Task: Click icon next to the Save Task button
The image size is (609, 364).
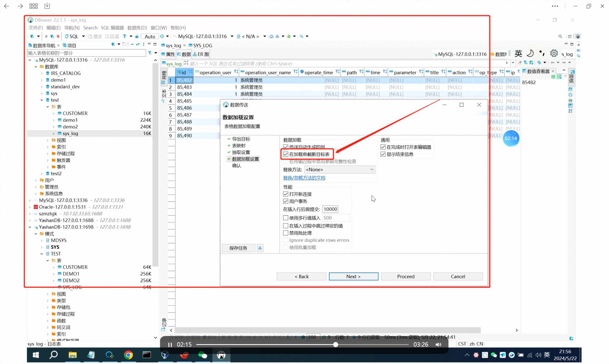Action: (x=260, y=248)
